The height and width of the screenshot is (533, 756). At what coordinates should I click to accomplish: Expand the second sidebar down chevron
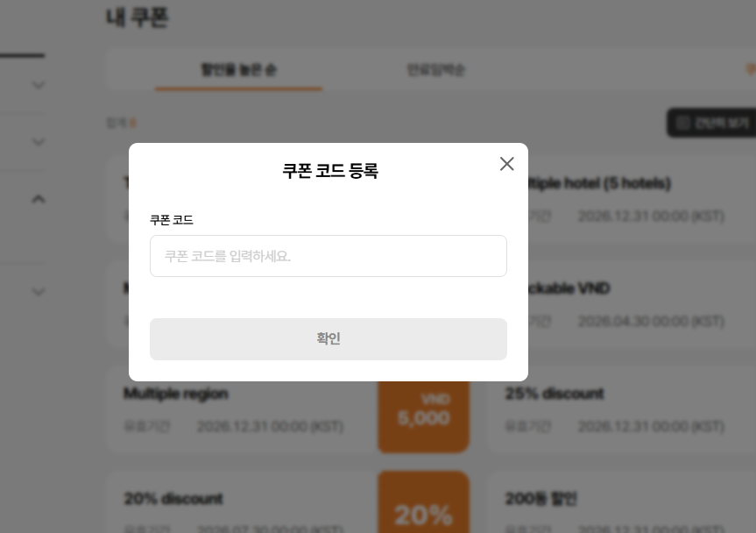pos(38,142)
